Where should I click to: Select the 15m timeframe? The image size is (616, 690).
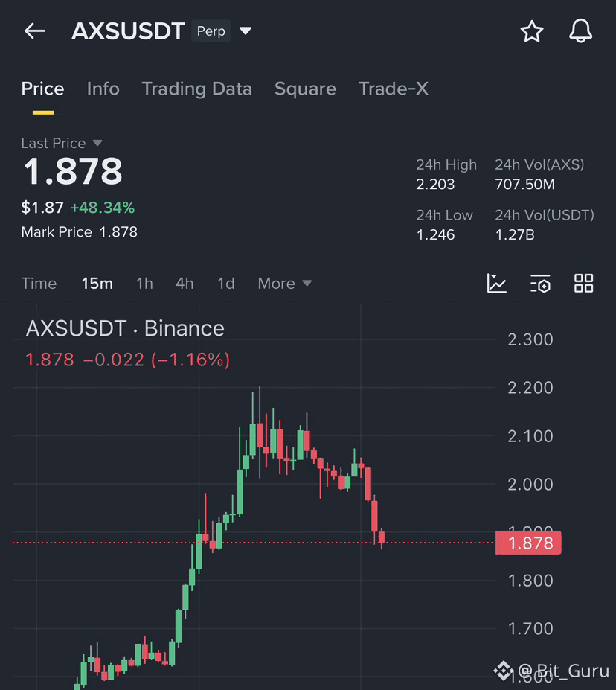pos(97,284)
